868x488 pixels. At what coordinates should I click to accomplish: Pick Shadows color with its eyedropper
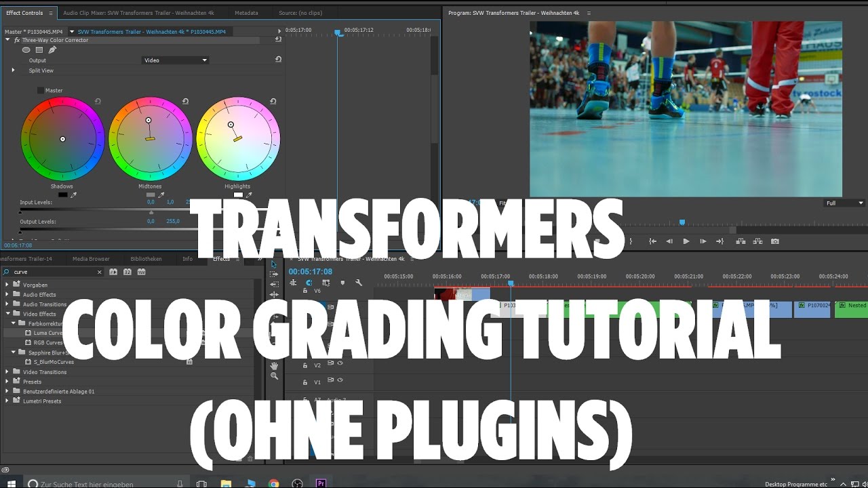pos(73,195)
